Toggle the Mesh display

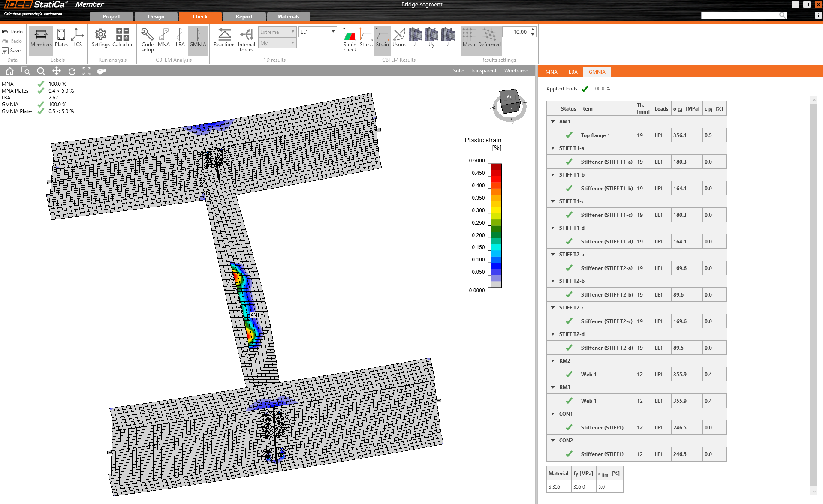468,38
